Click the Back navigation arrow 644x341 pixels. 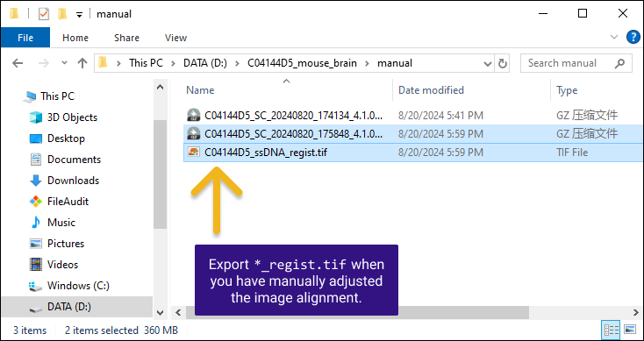[x=18, y=63]
